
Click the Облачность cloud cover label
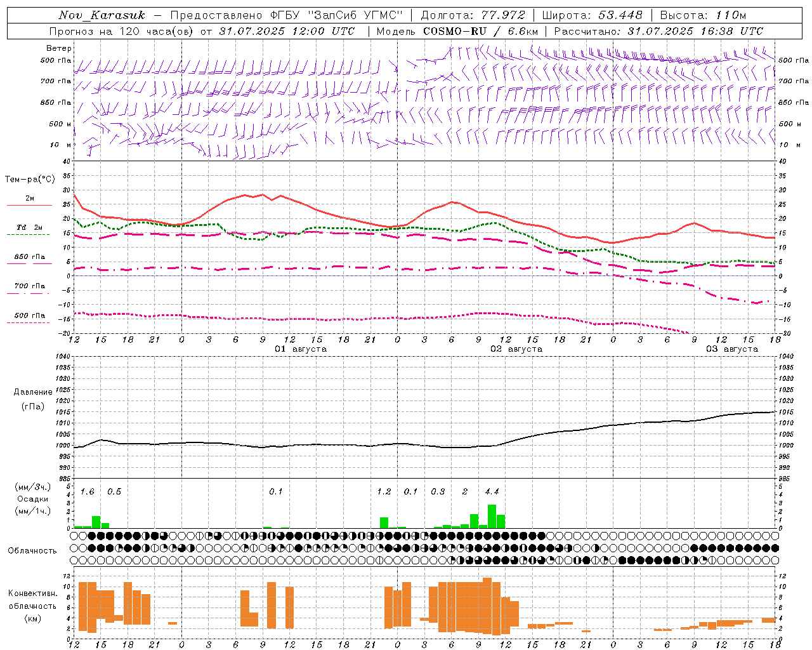click(x=32, y=551)
